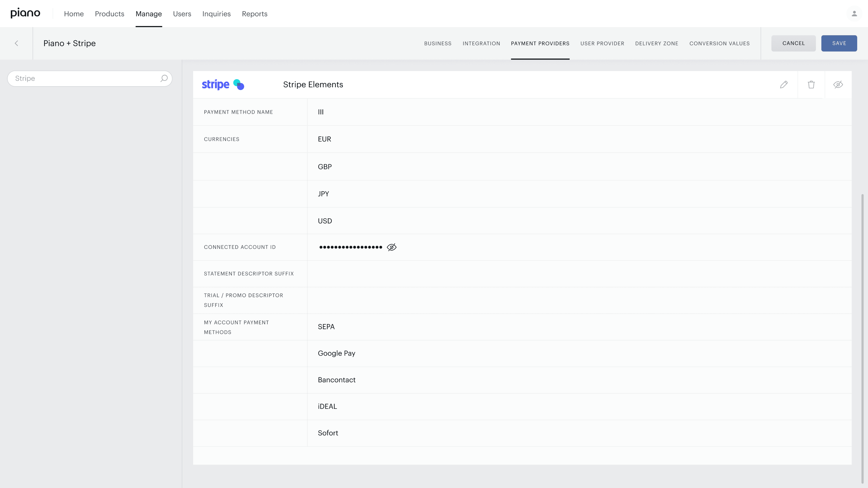Open the Integration tab
The image size is (868, 488).
click(481, 43)
